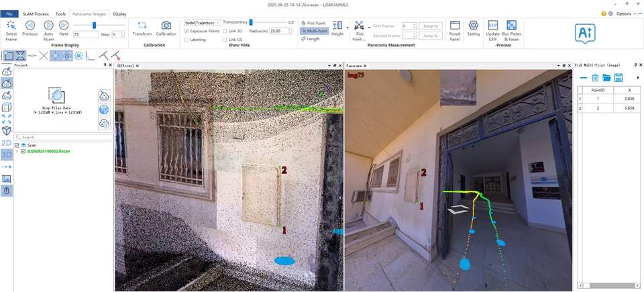Select the 3D[Focus] view tab
The image size is (644, 292).
125,66
